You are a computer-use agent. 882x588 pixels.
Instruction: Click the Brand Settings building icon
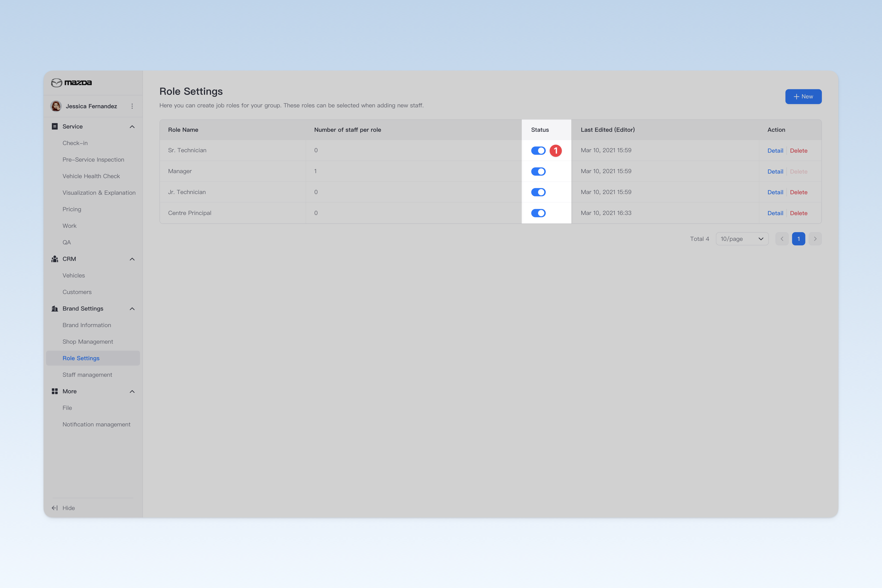(x=55, y=309)
